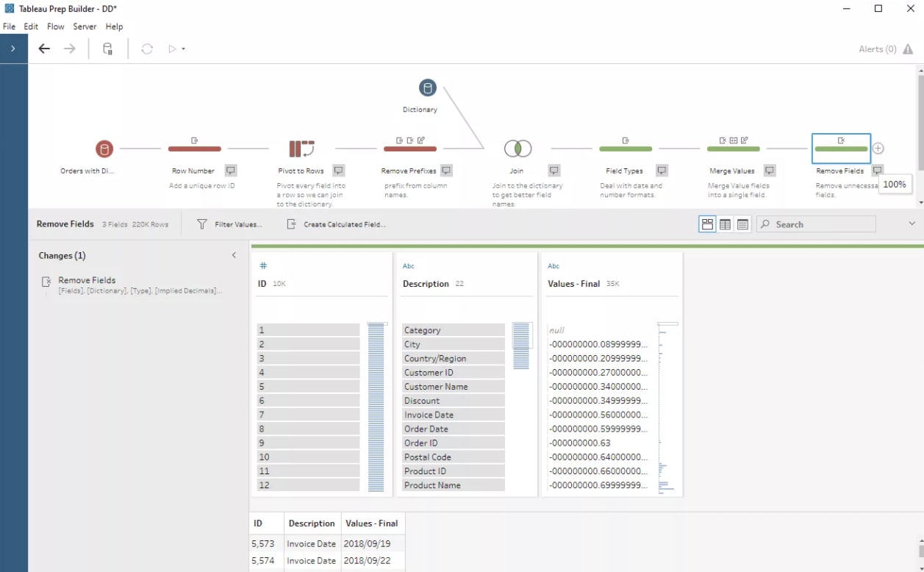924x572 pixels.
Task: Click comment icon next to Row Number
Action: [x=231, y=171]
